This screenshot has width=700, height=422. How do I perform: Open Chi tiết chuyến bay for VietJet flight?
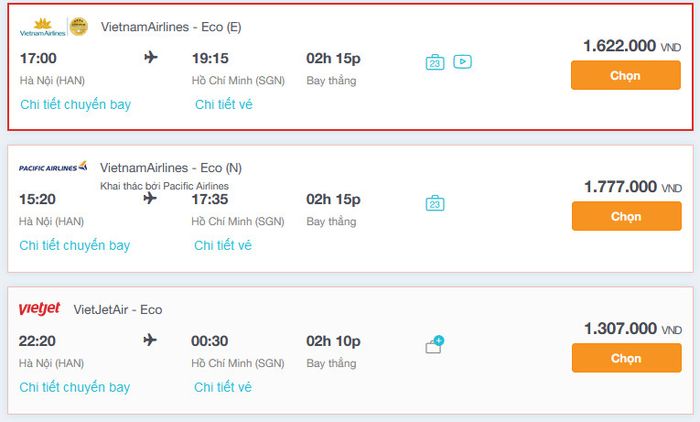(75, 387)
